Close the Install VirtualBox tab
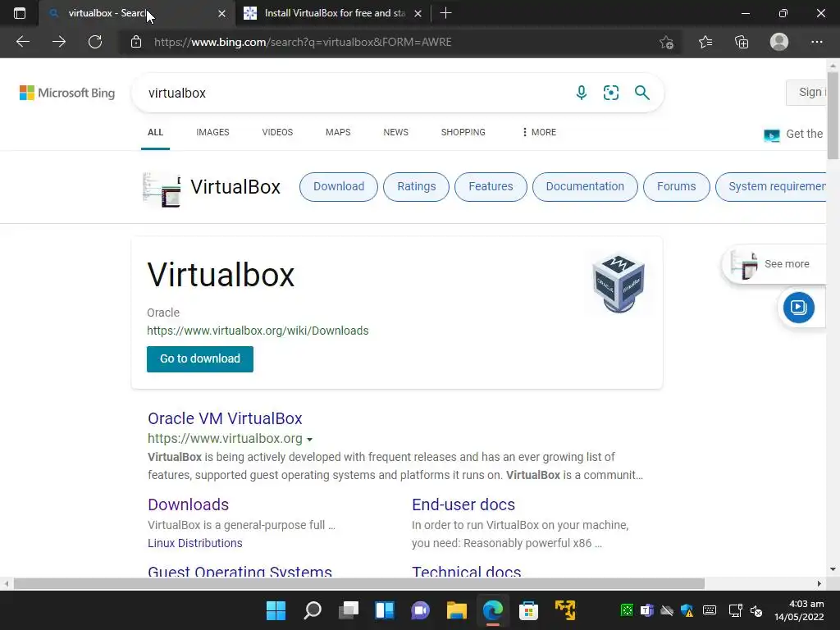 pyautogui.click(x=418, y=13)
